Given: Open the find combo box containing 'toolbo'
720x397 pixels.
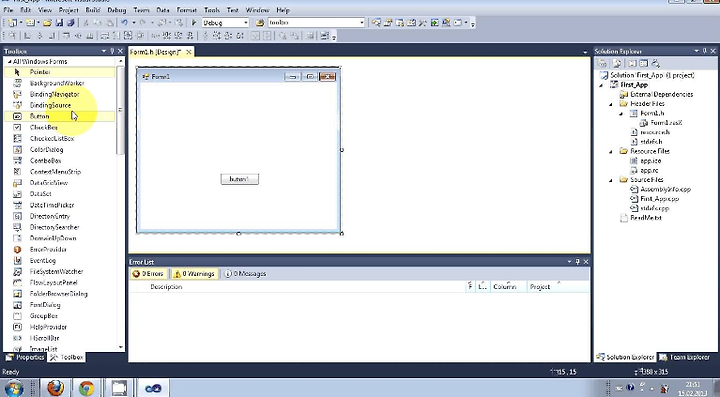Looking at the screenshot, I should pos(316,22).
